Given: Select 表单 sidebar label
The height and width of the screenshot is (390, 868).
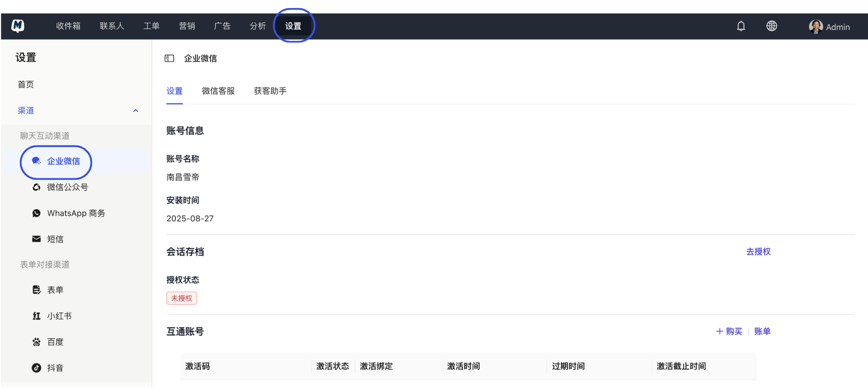Looking at the screenshot, I should pos(55,290).
